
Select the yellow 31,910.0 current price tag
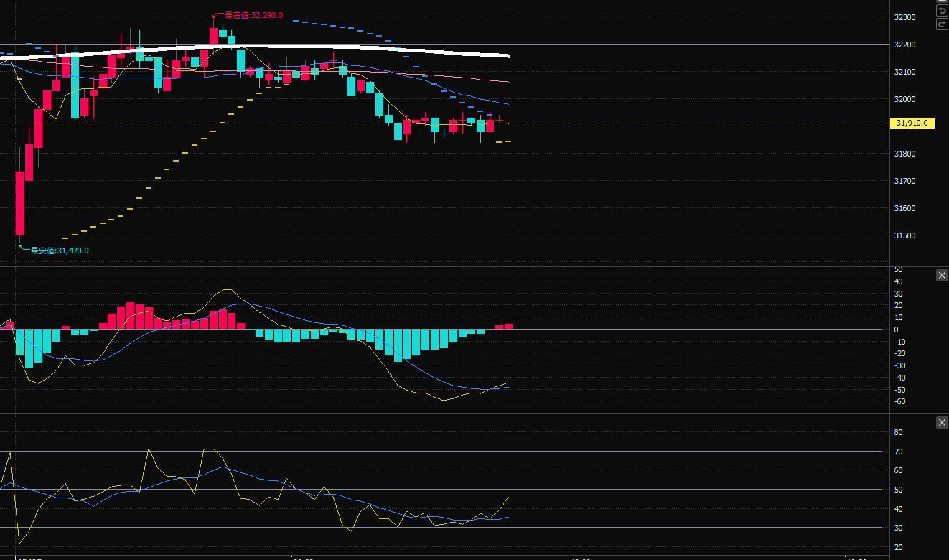click(912, 123)
